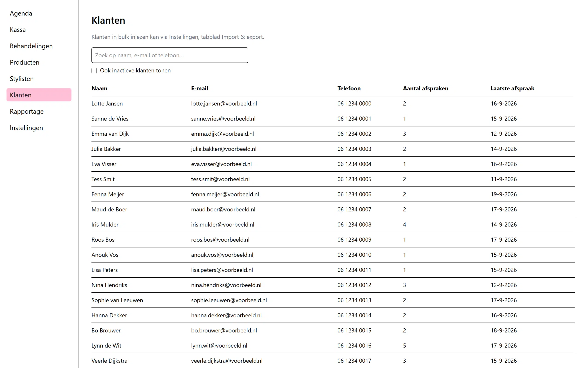588x368 pixels.
Task: Click the Naam column header
Action: pos(99,88)
